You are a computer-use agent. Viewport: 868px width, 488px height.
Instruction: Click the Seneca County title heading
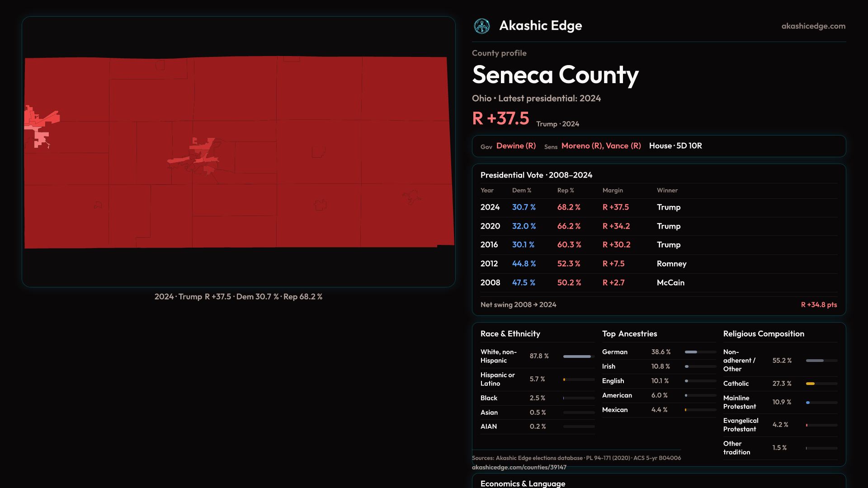pyautogui.click(x=555, y=75)
